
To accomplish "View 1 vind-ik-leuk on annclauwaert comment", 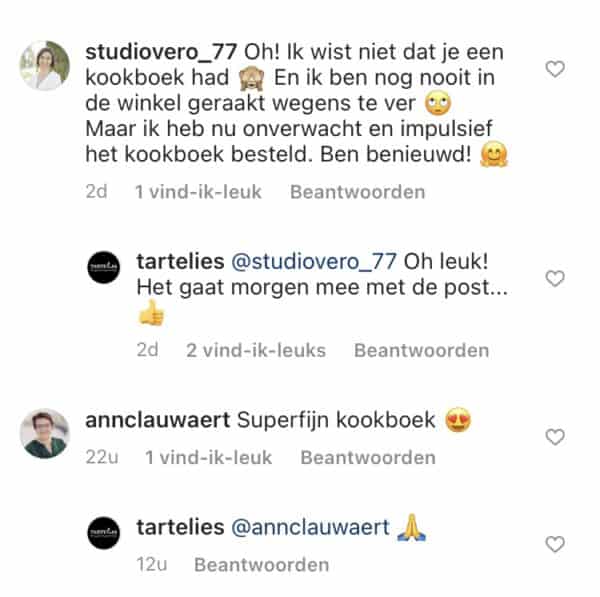I will [209, 457].
